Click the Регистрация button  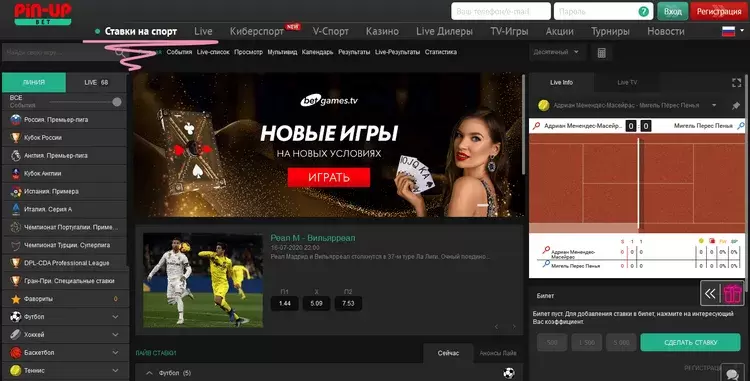click(x=718, y=11)
